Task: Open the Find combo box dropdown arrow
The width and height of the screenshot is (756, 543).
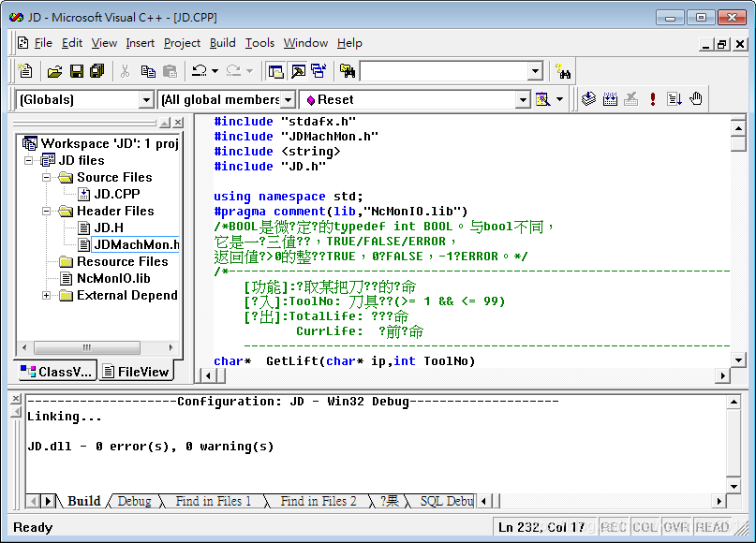Action: click(535, 71)
